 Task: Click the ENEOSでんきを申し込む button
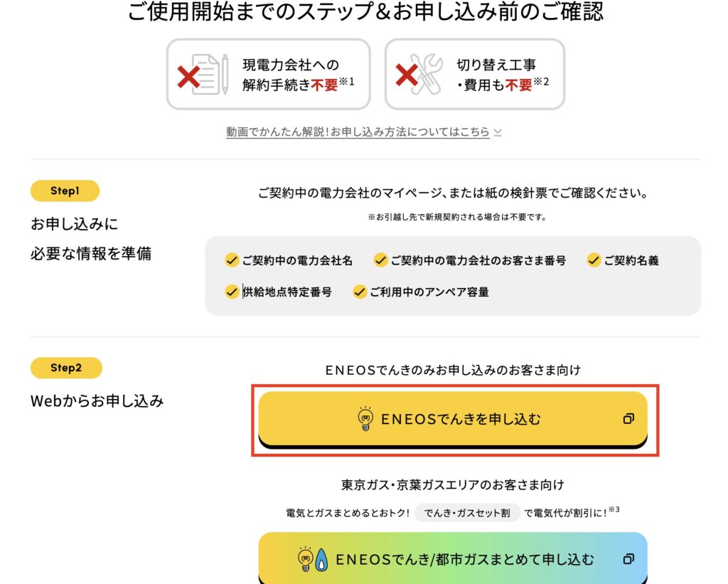(x=453, y=420)
